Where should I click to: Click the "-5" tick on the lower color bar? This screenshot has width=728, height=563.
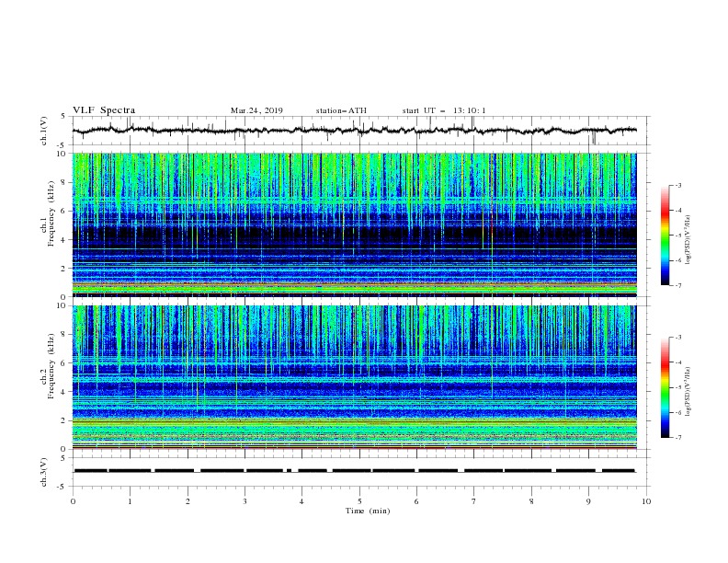point(677,387)
